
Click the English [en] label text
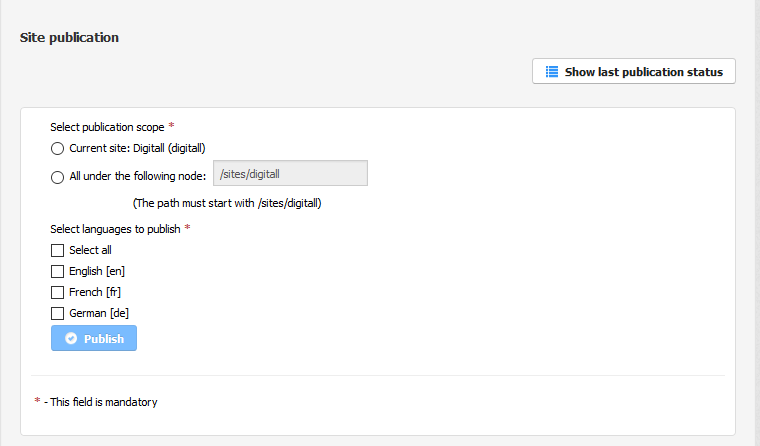pyautogui.click(x=97, y=271)
